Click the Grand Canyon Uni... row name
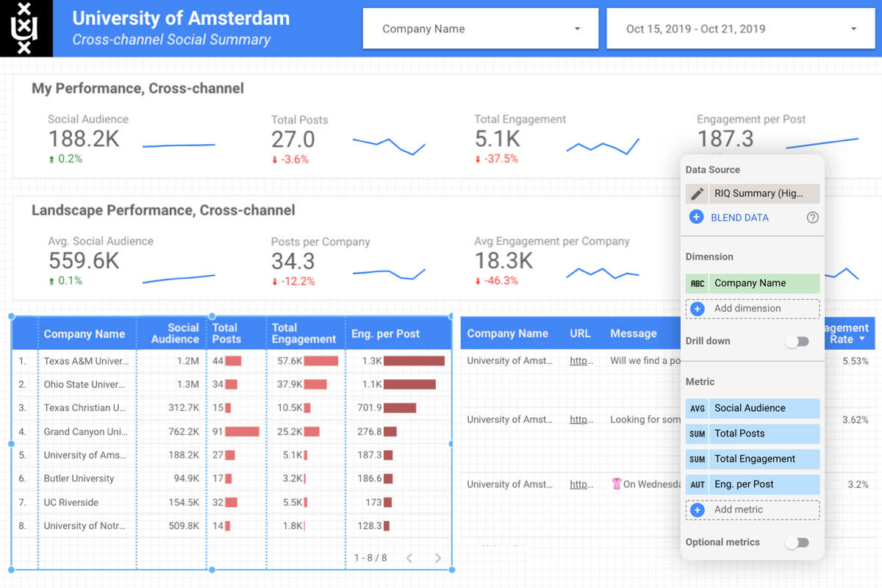Image resolution: width=882 pixels, height=588 pixels. [x=85, y=432]
